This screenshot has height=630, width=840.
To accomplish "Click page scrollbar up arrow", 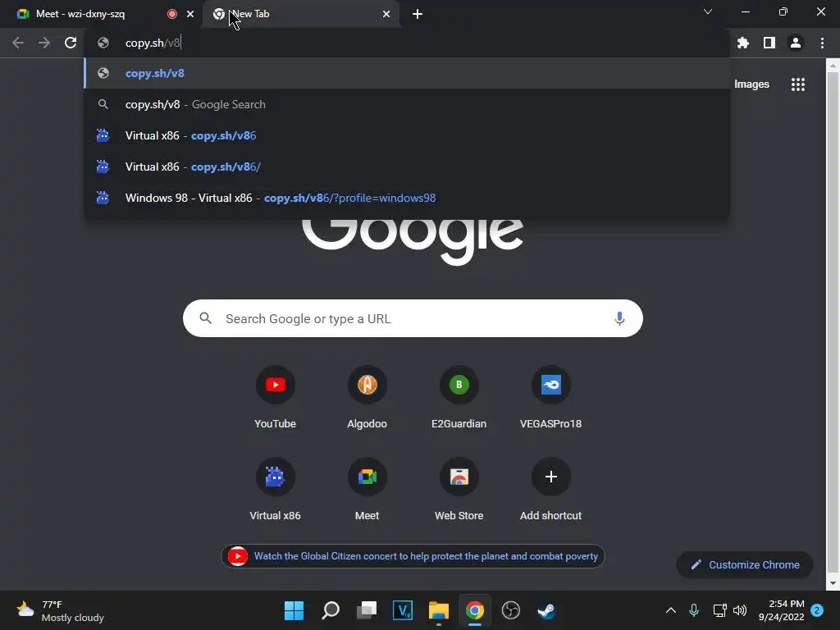I will (x=833, y=66).
